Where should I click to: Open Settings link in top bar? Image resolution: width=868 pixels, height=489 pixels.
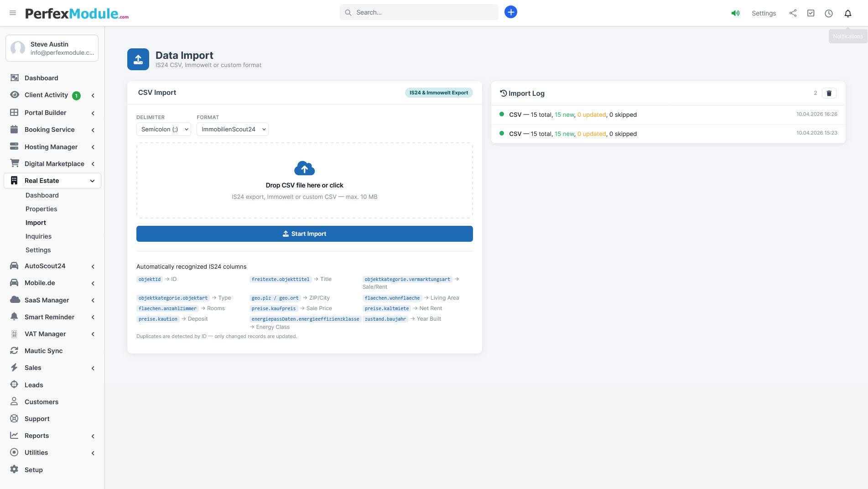[764, 13]
